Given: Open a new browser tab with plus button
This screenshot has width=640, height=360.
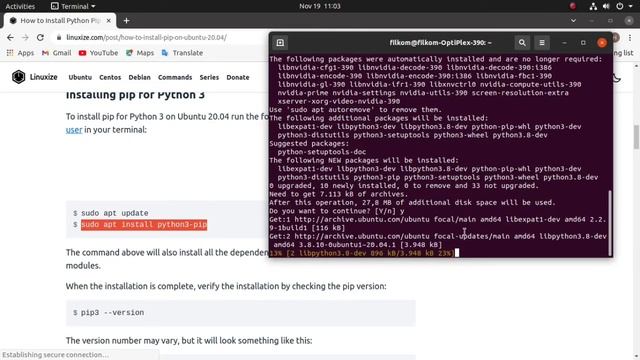Looking at the screenshot, I should click(127, 20).
